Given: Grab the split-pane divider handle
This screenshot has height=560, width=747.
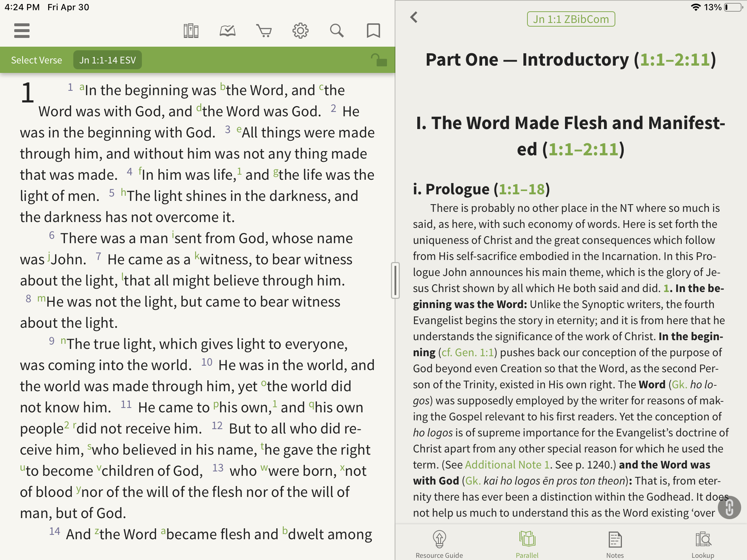Looking at the screenshot, I should pos(395,280).
